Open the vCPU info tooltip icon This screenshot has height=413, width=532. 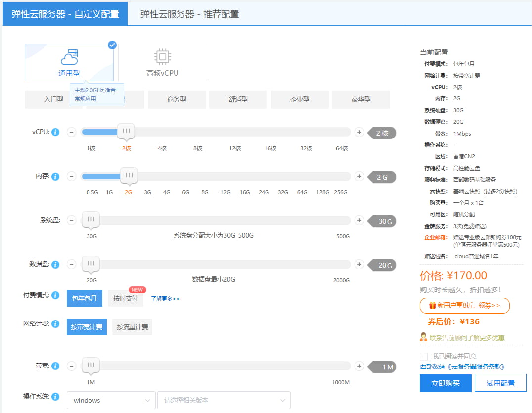55,132
